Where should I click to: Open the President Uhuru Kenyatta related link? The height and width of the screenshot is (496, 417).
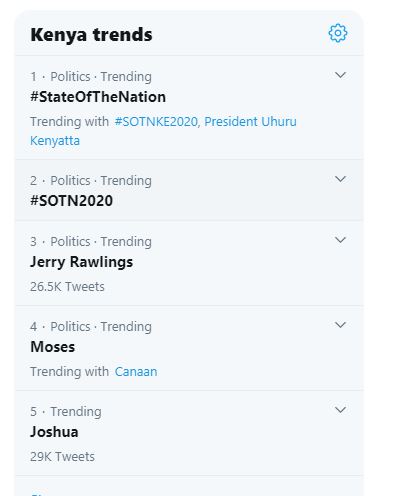pos(163,131)
